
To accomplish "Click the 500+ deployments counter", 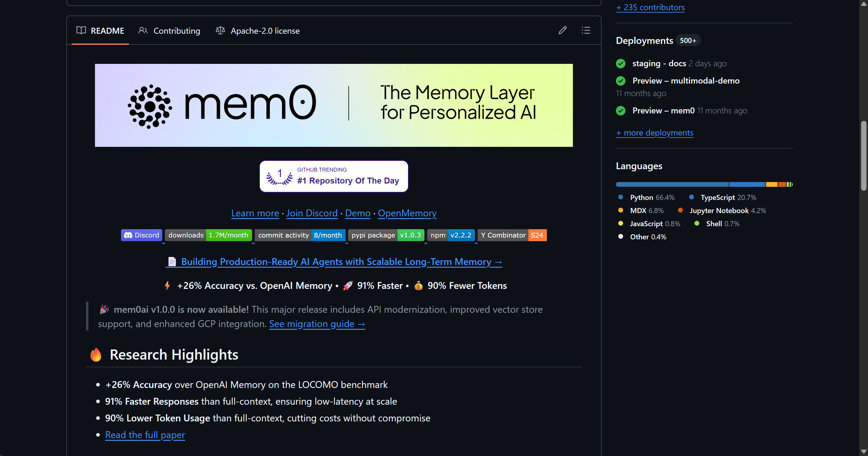I will (x=688, y=40).
